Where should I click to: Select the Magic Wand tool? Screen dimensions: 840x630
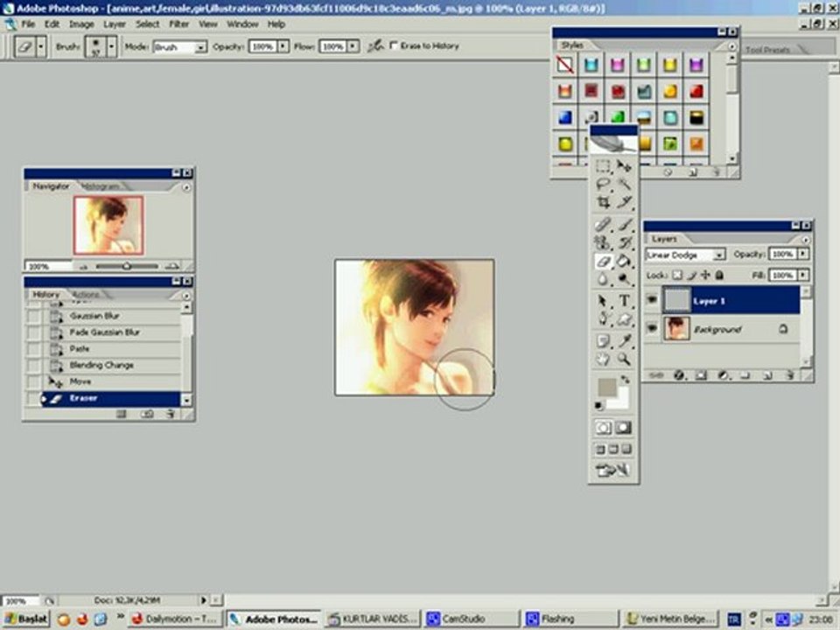pos(624,185)
